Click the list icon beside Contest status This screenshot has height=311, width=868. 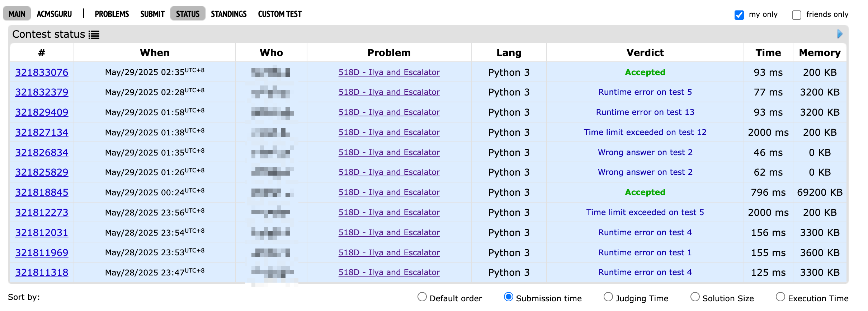click(94, 35)
